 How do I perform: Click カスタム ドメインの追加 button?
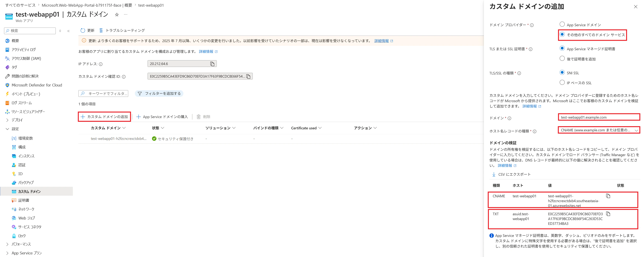[x=104, y=117]
